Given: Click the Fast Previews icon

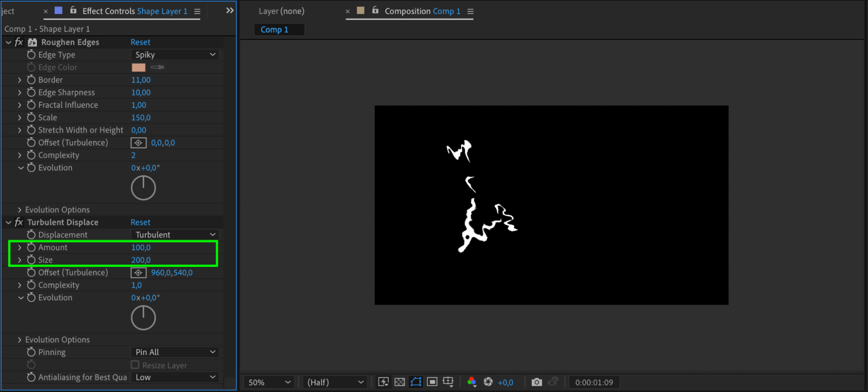Looking at the screenshot, I should (383, 382).
